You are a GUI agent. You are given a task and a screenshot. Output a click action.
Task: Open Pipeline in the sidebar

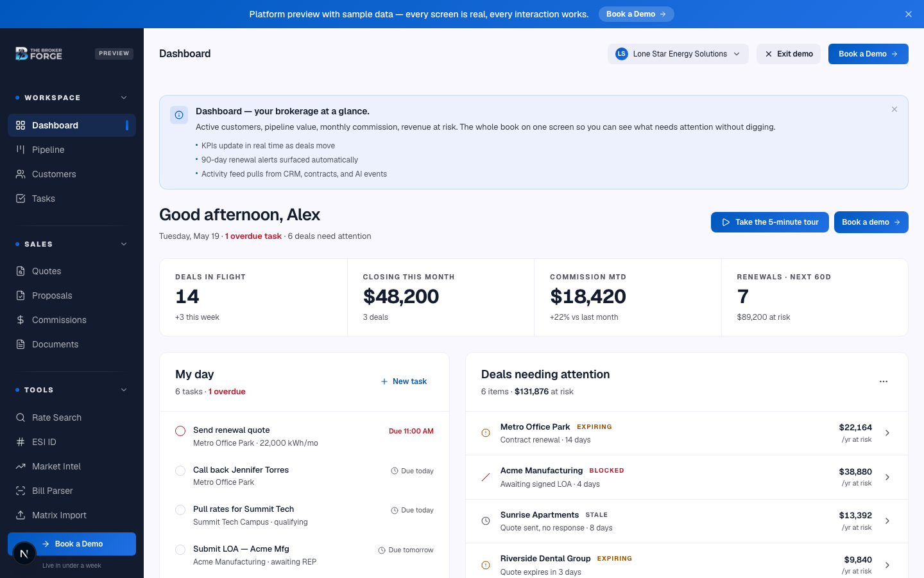(x=72, y=150)
